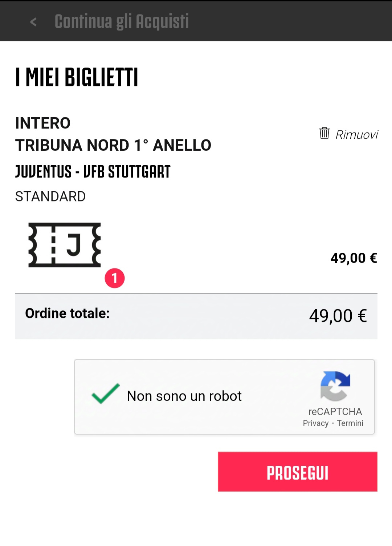This screenshot has height=546, width=392.
Task: Click the reCAPTCHA brand text
Action: (x=335, y=412)
